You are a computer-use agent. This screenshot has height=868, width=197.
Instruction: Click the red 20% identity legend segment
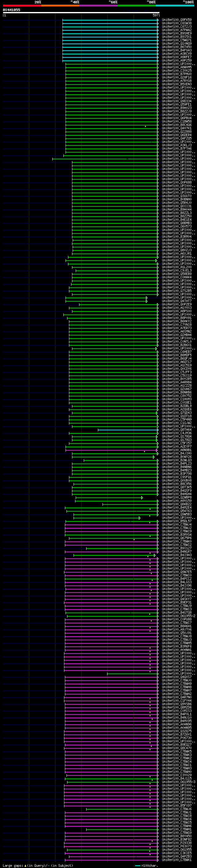point(22,6)
